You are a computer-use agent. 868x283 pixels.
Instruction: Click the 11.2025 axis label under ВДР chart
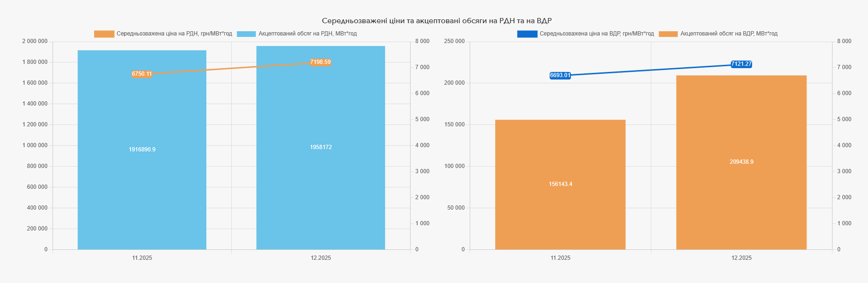560,258
